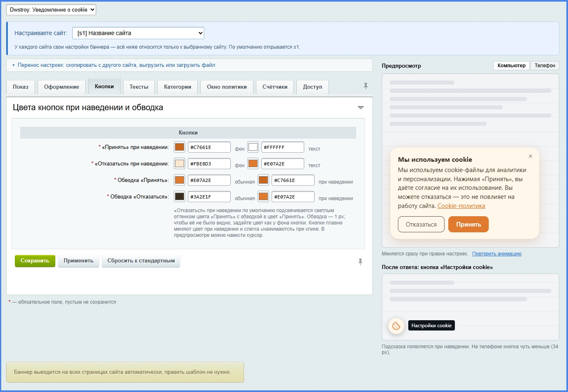Open the «Настраиваете сайт» site selector

pyautogui.click(x=138, y=33)
